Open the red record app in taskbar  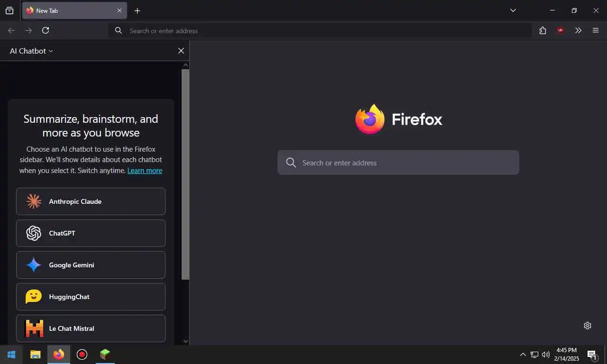[82, 355]
